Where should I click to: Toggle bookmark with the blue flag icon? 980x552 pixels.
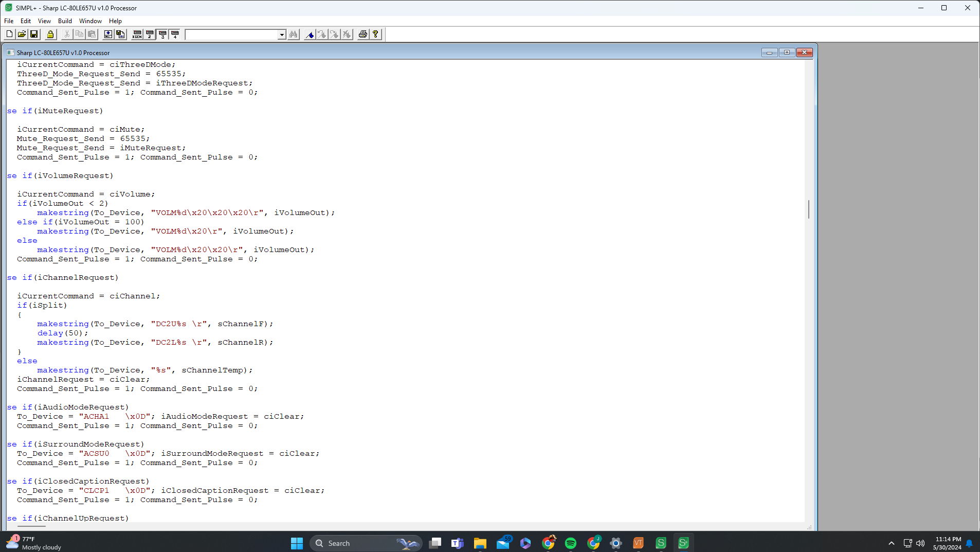pos(310,34)
